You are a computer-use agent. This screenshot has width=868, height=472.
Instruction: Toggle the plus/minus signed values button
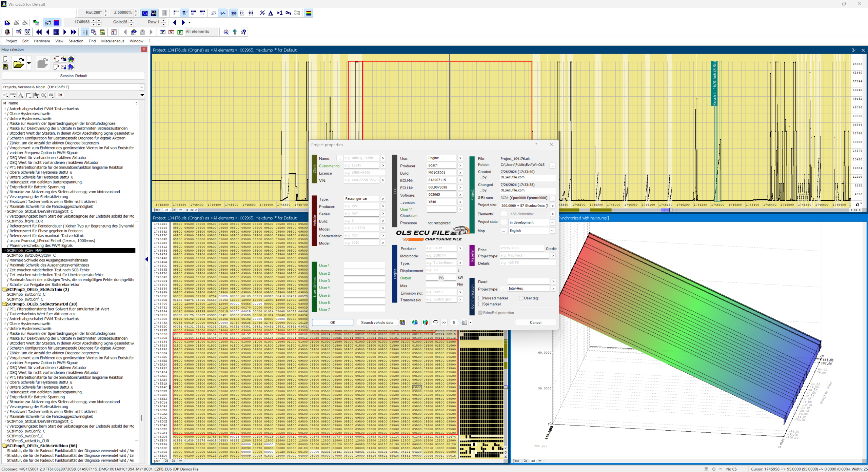click(x=222, y=13)
